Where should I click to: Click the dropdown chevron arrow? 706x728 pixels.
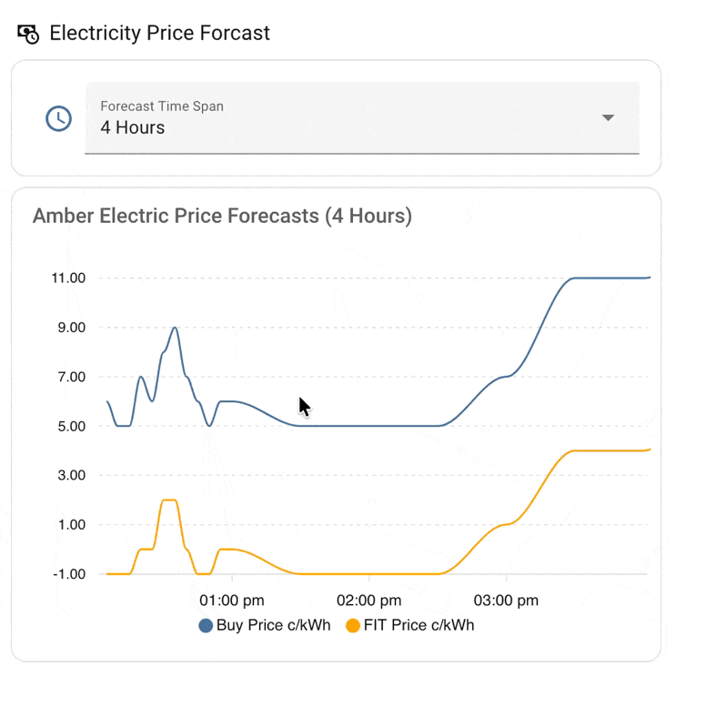click(608, 117)
